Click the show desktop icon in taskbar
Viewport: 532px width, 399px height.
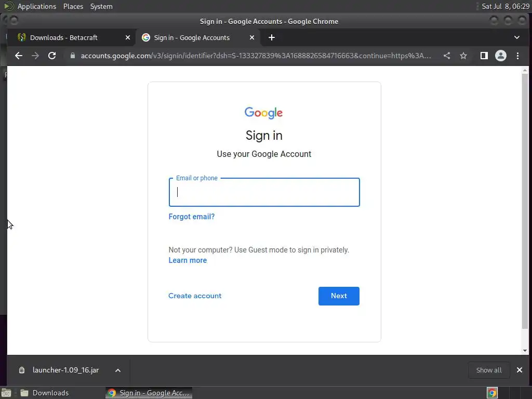coord(6,393)
